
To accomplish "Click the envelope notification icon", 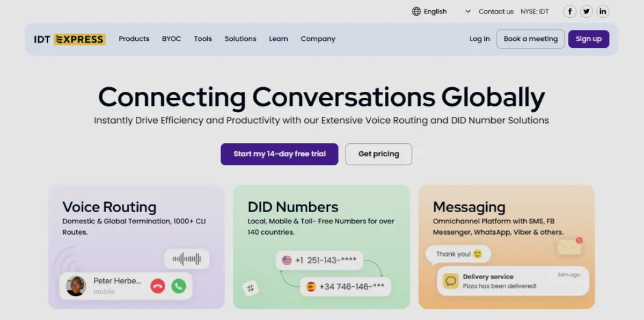I will coord(569,246).
